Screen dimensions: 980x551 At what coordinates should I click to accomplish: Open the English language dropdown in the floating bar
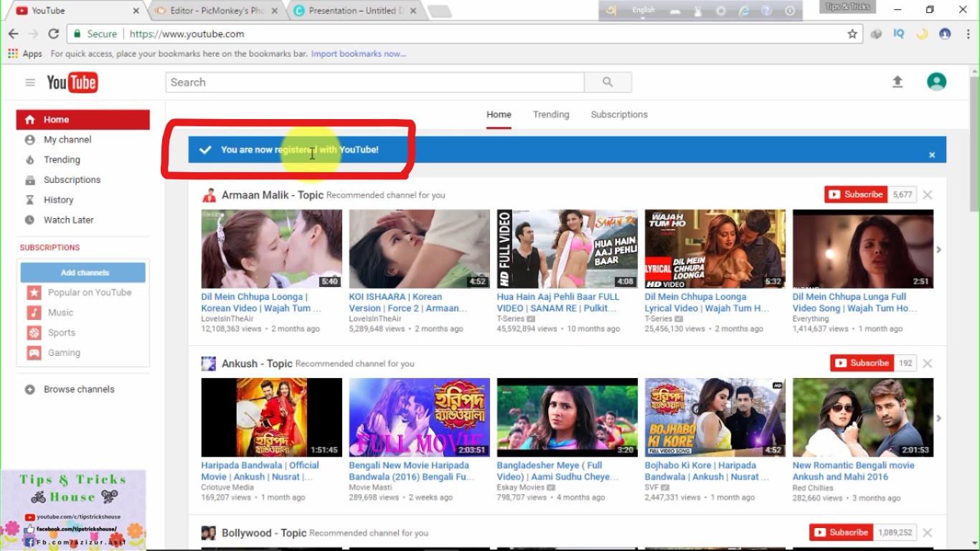point(643,11)
